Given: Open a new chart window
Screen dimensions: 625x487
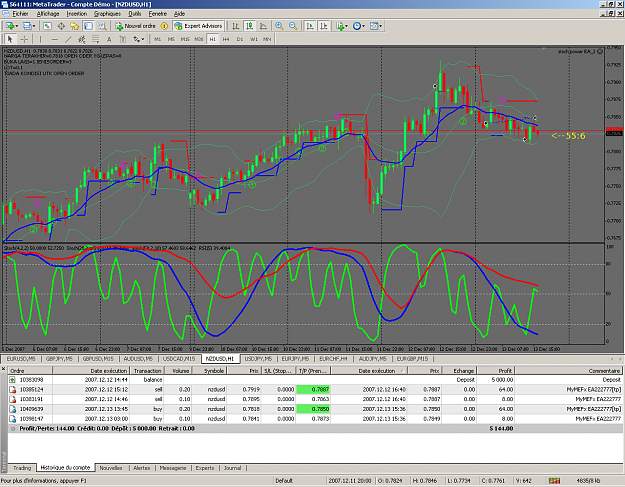Looking at the screenshot, I should (x=10, y=26).
